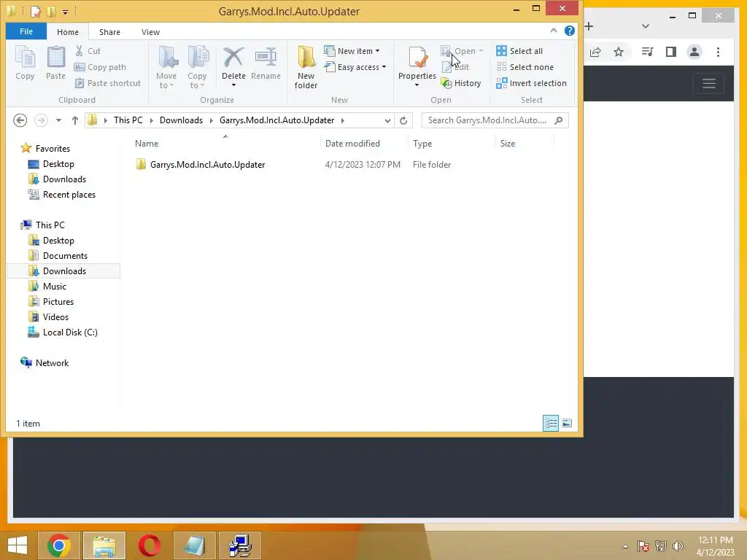Click Invert selection in ribbon
The width and height of the screenshot is (747, 560).
[532, 83]
